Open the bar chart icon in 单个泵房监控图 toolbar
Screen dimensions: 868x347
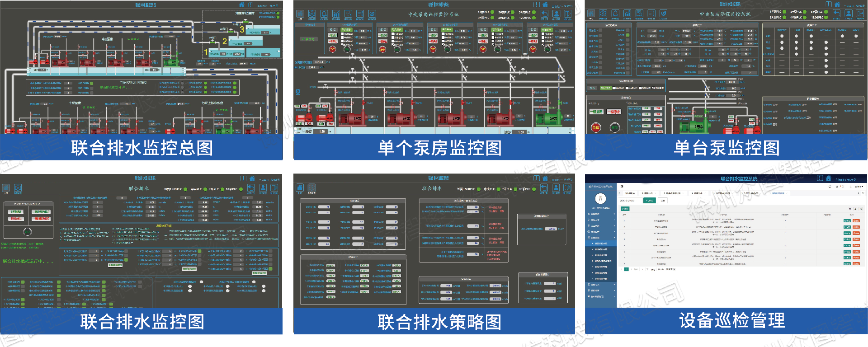pos(336,14)
